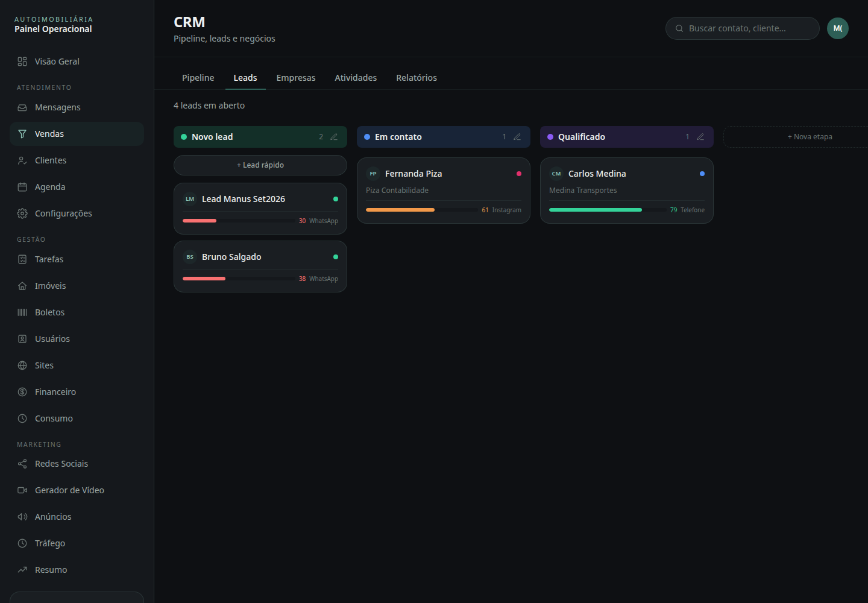Screen dimensions: 868x603
Task: Open Gerador de Vídeo camera icon
Action: coord(22,490)
